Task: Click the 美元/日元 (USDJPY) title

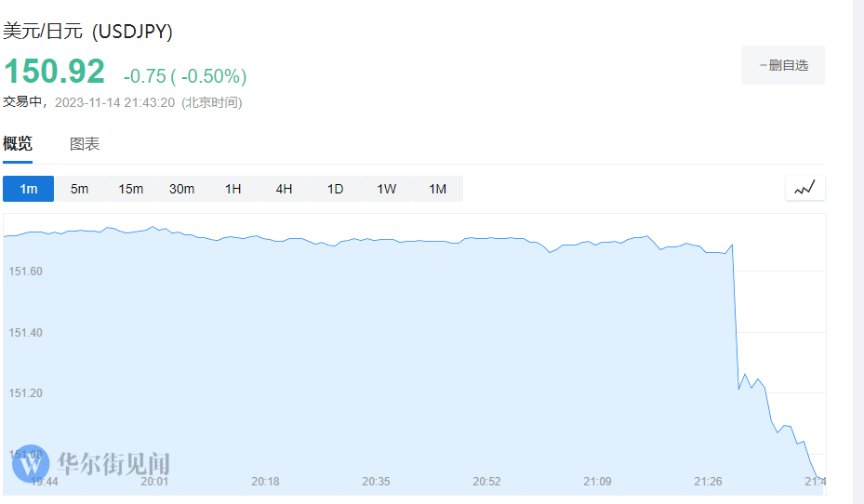Action: tap(88, 31)
